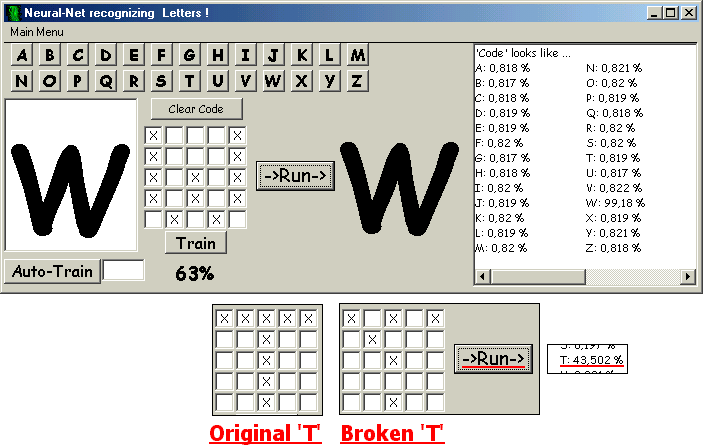This screenshot has height=448, width=703.
Task: Select the letter O button
Action: [x=49, y=81]
